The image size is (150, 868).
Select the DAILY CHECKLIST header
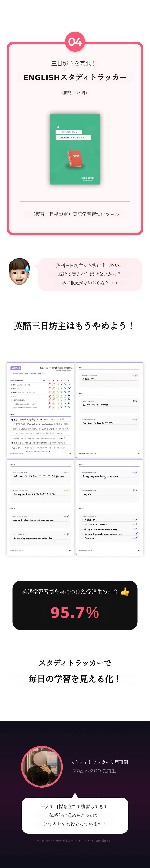pos(17,380)
